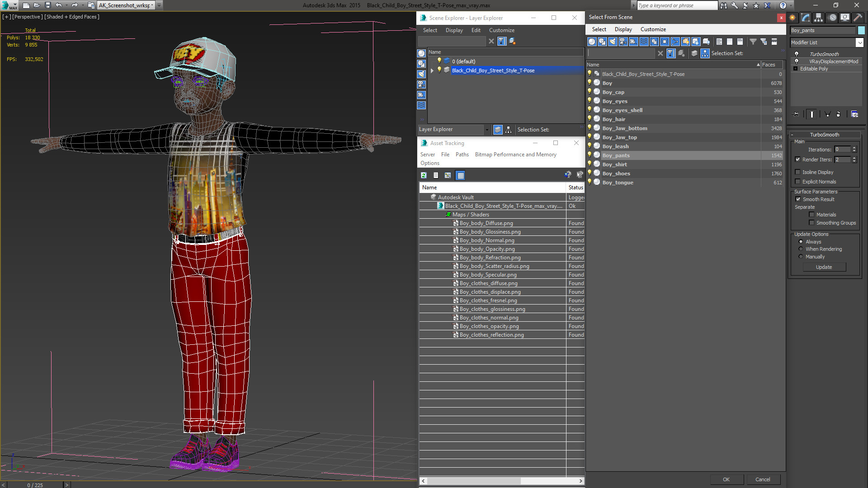Click the TurboSmooth Update button
This screenshot has width=868, height=488.
824,267
